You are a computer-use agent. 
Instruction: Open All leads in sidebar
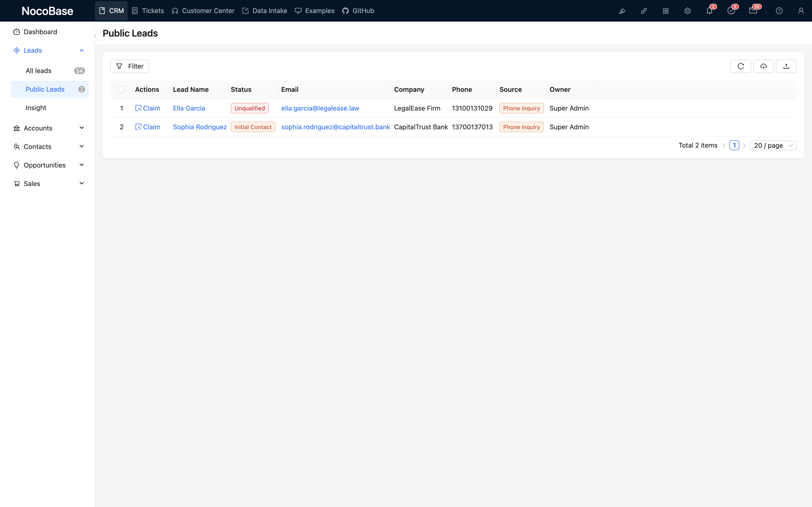(x=50, y=71)
